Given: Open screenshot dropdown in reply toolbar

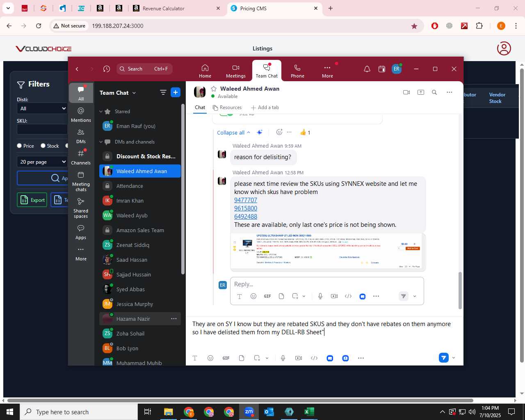Looking at the screenshot, I should tap(304, 296).
